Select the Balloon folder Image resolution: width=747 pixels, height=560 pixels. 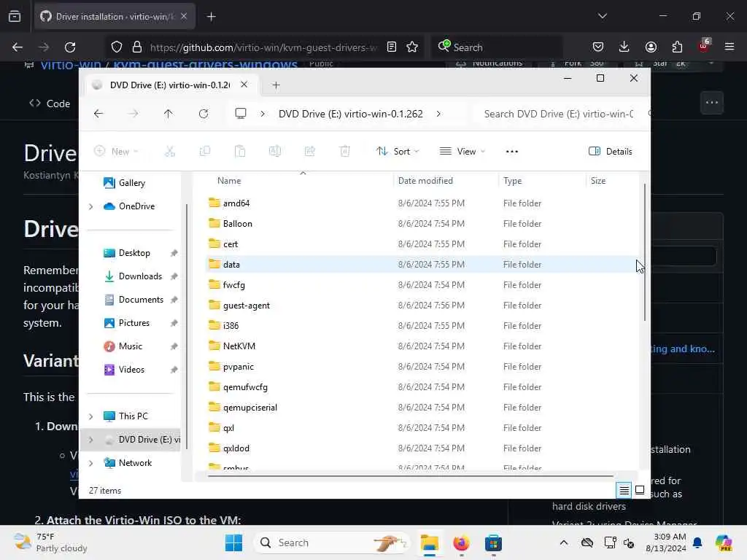pos(422,224)
